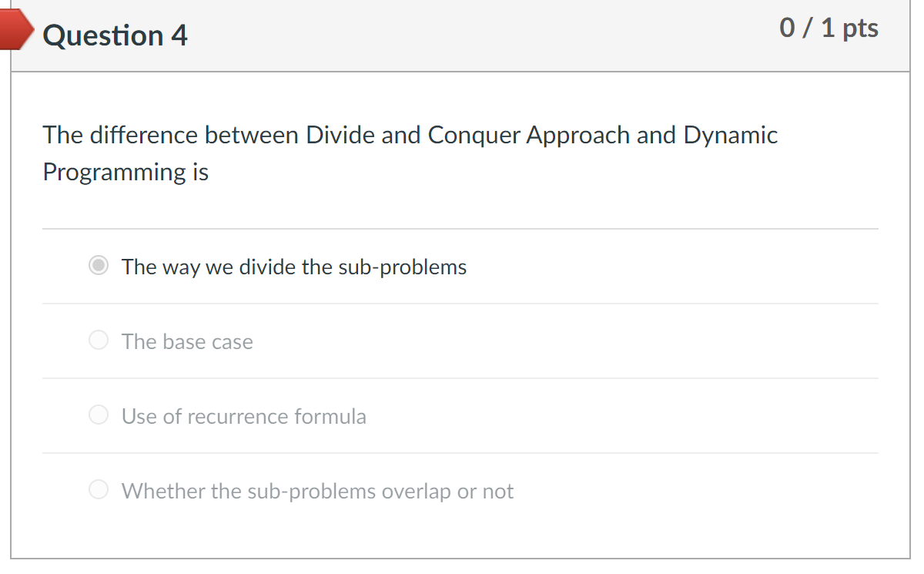Click 'Whether the sub-problems overlap or not' text
Image resolution: width=924 pixels, height=574 pixels.
point(317,491)
